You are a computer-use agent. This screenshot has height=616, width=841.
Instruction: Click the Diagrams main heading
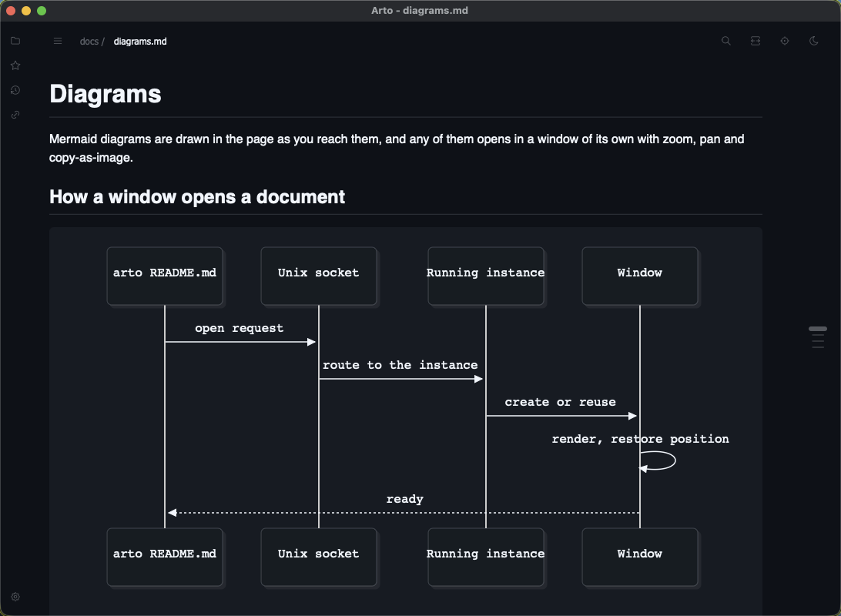point(105,94)
